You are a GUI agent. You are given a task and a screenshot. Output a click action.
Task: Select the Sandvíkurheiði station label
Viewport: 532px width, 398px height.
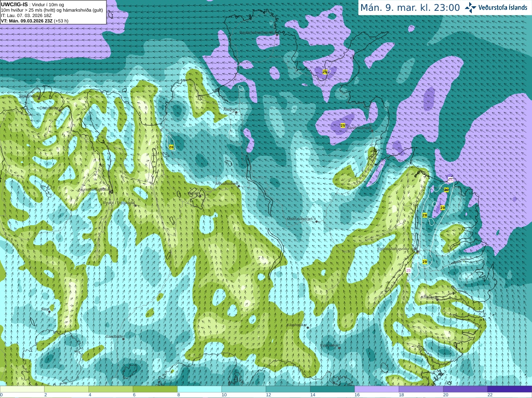359,128
